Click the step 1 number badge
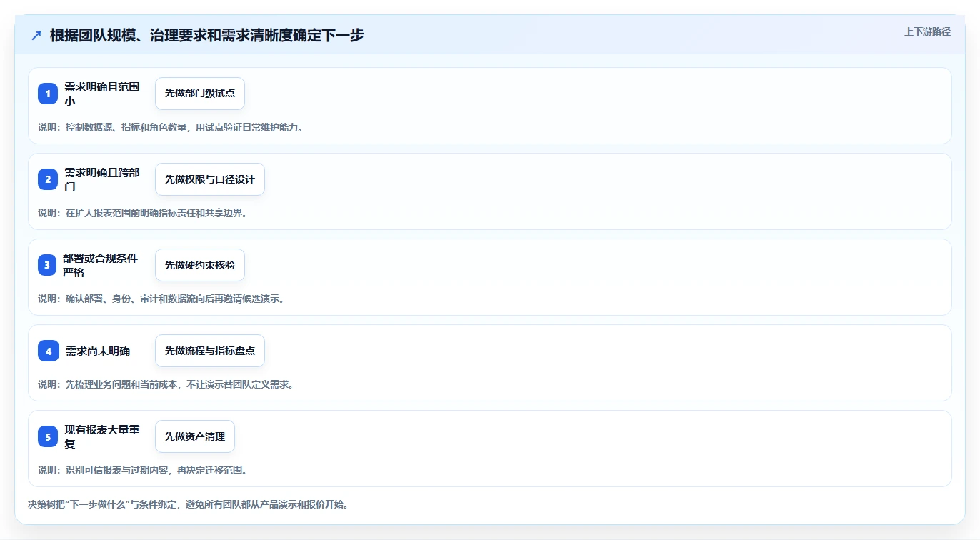 (48, 94)
